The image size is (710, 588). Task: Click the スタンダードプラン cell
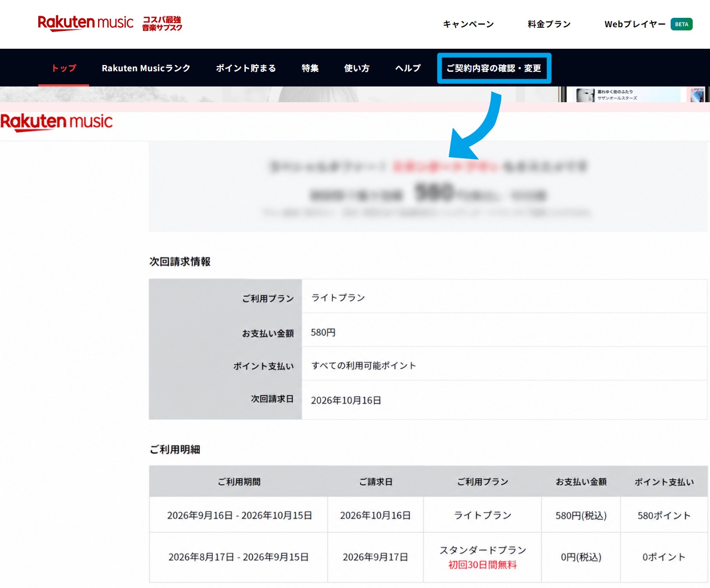coord(482,550)
